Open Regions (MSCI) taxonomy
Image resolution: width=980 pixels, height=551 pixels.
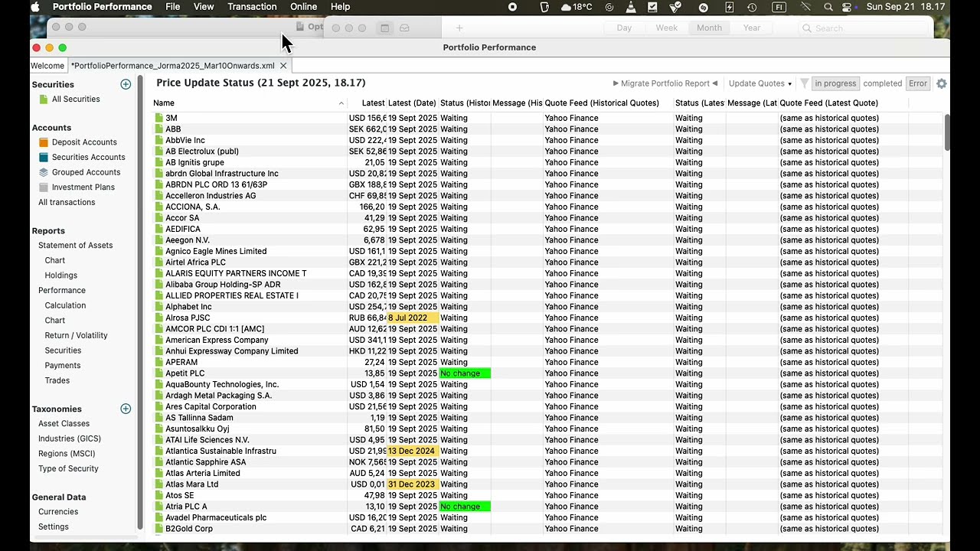coord(67,454)
